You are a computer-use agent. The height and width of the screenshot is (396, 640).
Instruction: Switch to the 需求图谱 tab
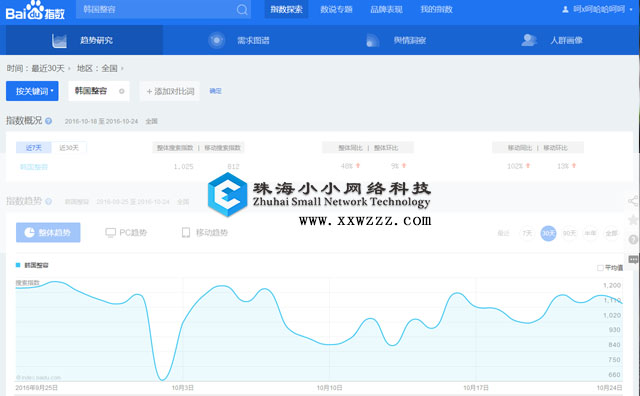pos(239,40)
